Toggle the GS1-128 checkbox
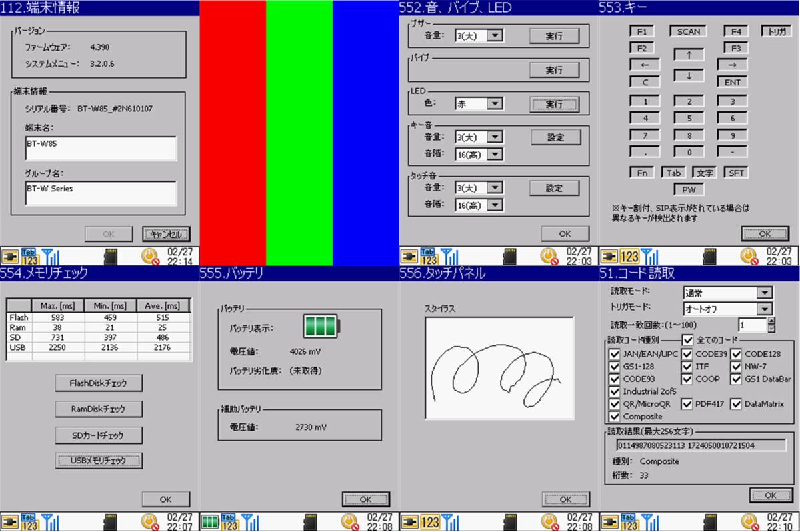The height and width of the screenshot is (532, 800). [615, 366]
